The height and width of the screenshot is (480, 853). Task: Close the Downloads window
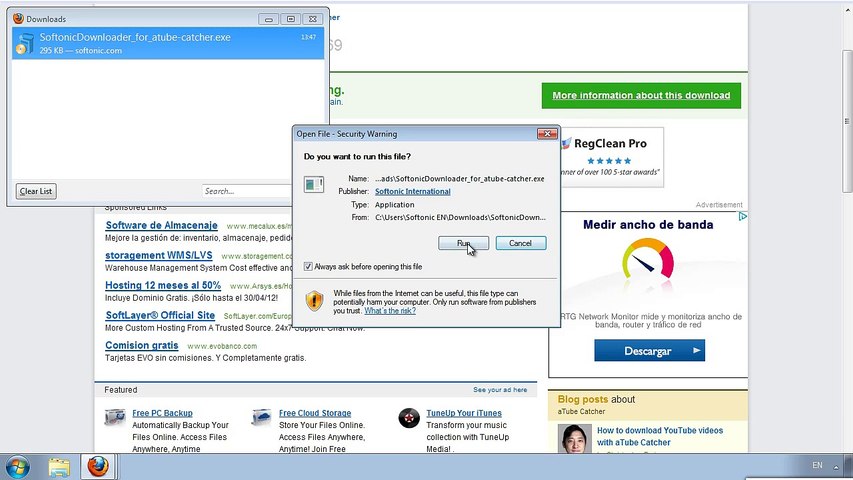click(x=313, y=19)
